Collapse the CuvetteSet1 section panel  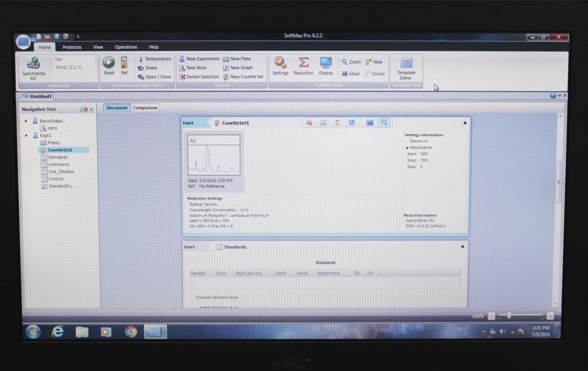(x=465, y=123)
